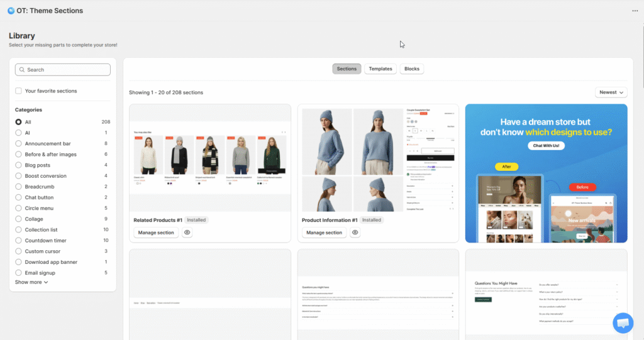
Task: Click the Showing 1 - 20 of 208 sections text
Action: click(x=166, y=92)
